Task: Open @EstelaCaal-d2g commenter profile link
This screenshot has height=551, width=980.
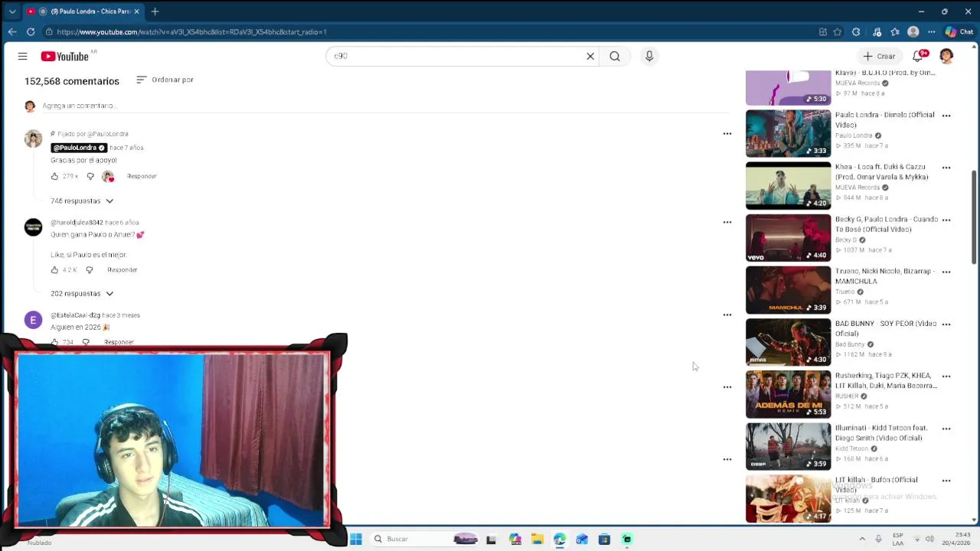Action: (75, 315)
